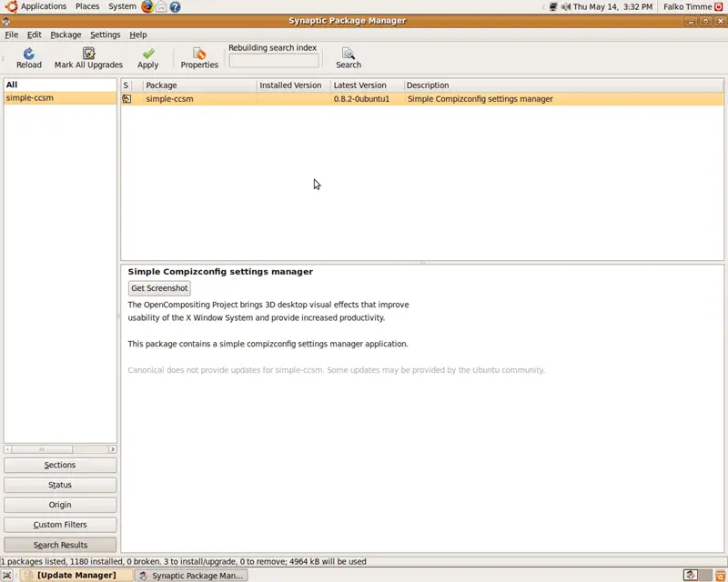Open the Settings menu
728x582 pixels.
pyautogui.click(x=106, y=35)
